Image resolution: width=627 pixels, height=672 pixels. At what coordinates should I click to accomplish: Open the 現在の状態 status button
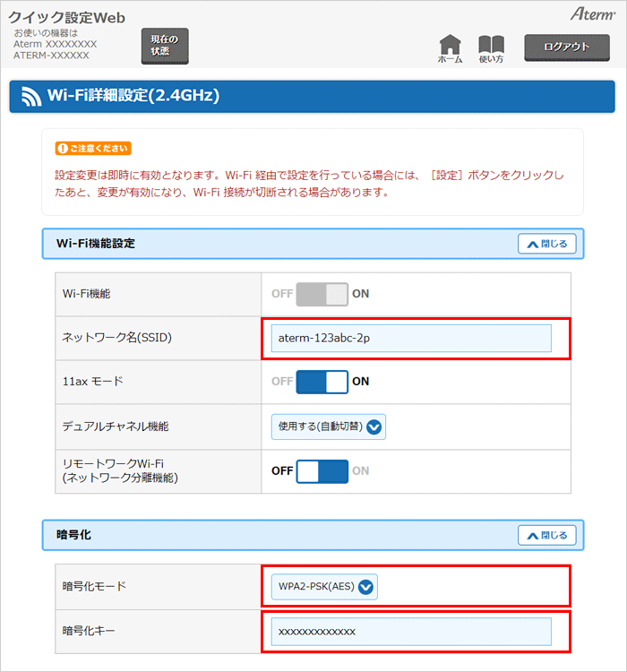[165, 46]
